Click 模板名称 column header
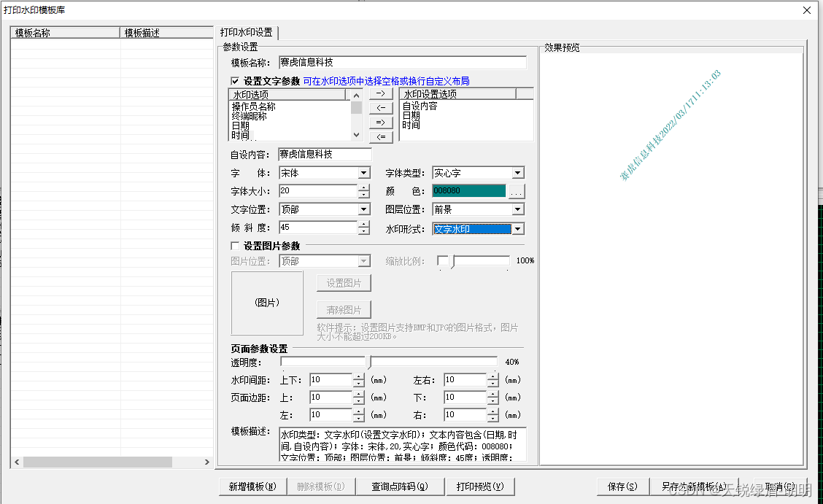This screenshot has width=823, height=504. 66,33
